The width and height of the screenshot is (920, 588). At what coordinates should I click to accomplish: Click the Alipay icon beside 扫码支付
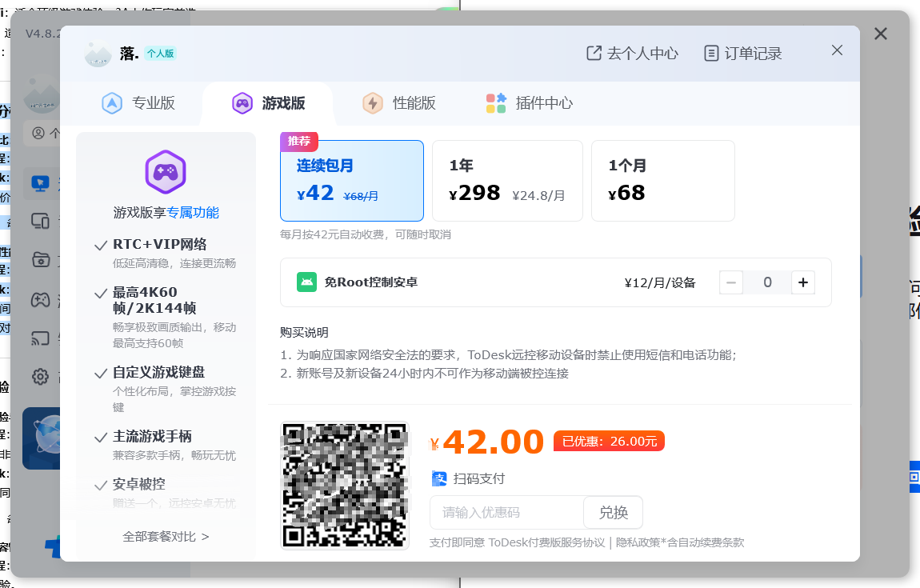(x=439, y=478)
